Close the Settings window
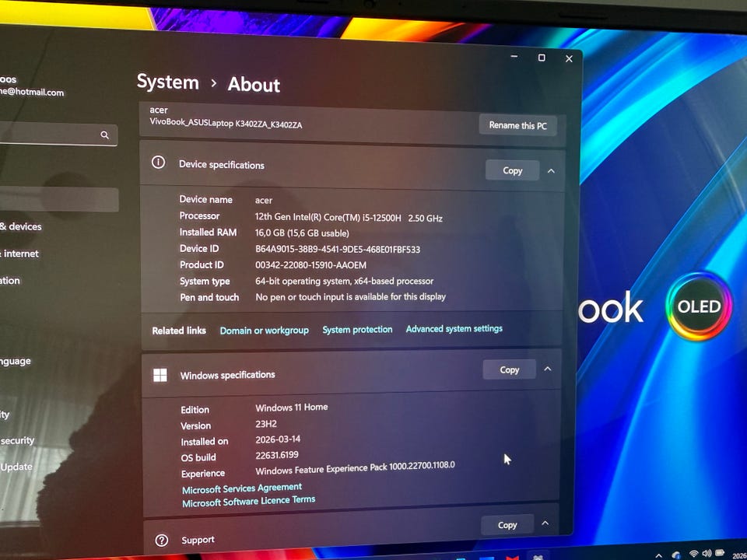The height and width of the screenshot is (560, 747). [569, 58]
